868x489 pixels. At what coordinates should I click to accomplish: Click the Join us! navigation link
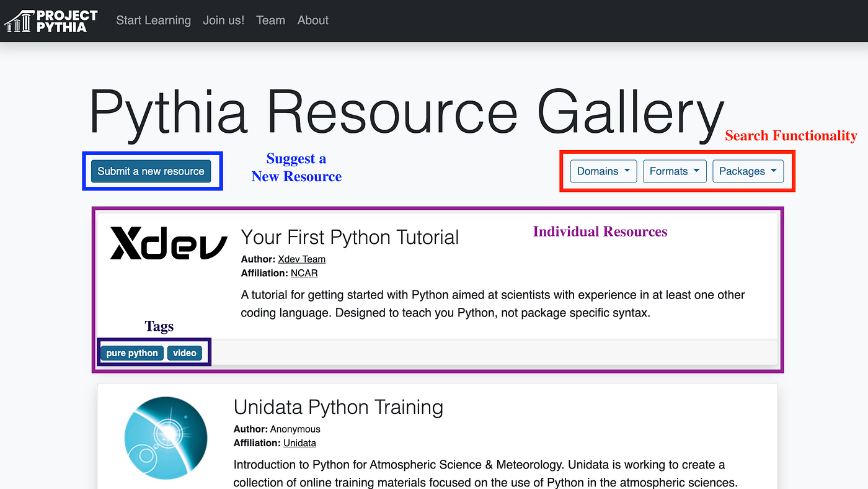pos(223,20)
